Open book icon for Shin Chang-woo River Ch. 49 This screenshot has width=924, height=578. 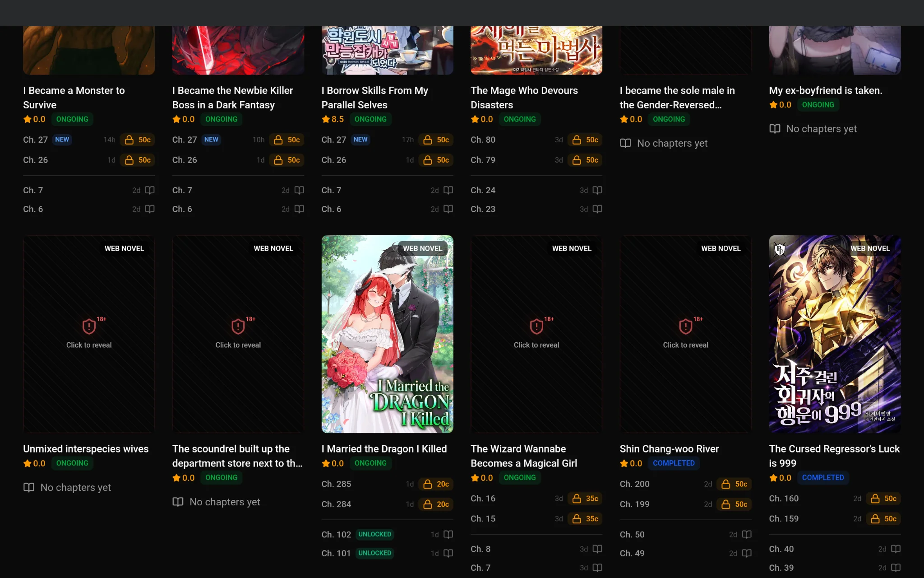click(747, 553)
